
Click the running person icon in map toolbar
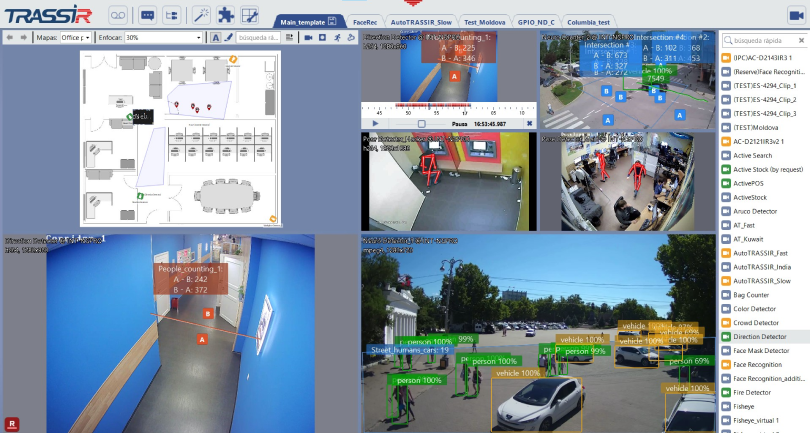(337, 37)
